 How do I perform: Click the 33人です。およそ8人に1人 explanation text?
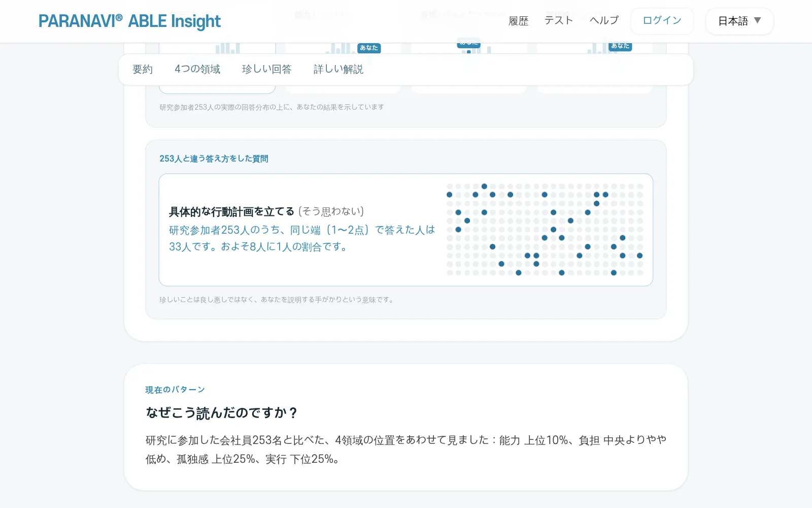[302, 238]
